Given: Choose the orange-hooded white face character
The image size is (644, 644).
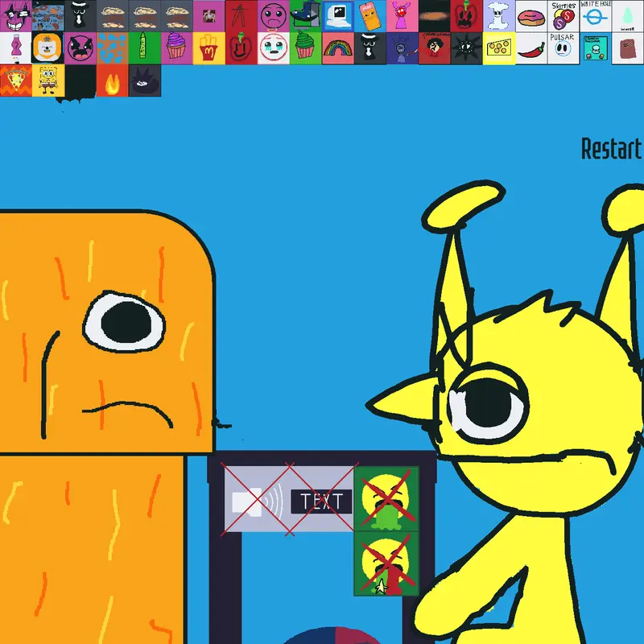Looking at the screenshot, I should click(x=48, y=48).
